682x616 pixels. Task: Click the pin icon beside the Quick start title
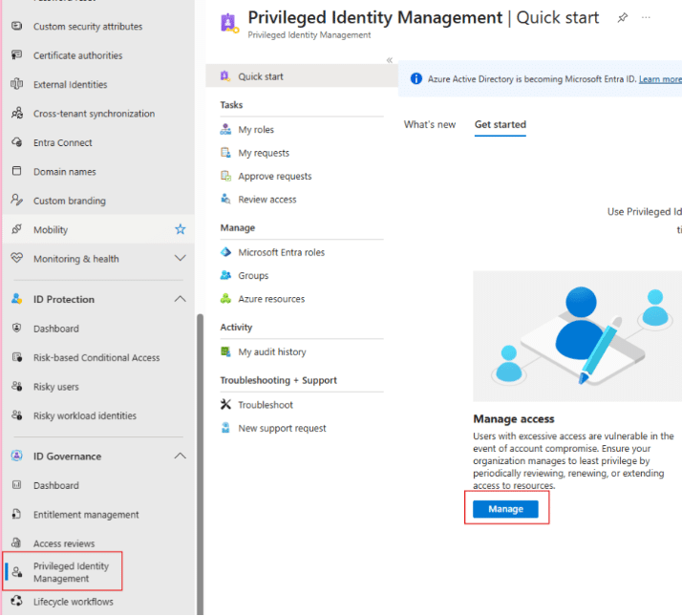tap(623, 18)
